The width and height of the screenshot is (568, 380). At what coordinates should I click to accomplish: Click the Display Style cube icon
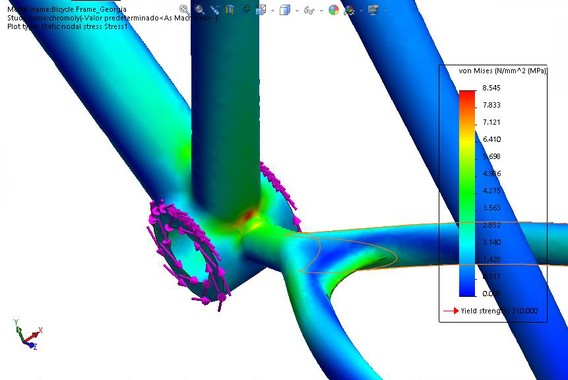(285, 10)
